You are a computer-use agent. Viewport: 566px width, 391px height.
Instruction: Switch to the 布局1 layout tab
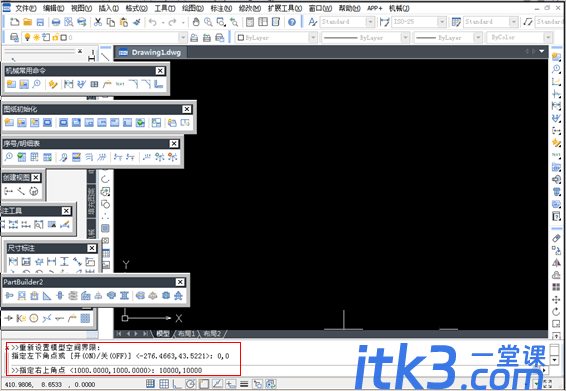click(x=186, y=334)
